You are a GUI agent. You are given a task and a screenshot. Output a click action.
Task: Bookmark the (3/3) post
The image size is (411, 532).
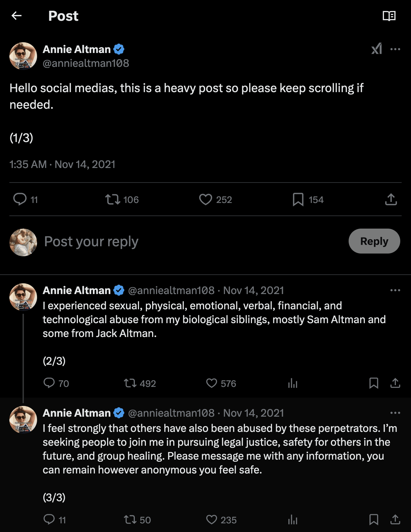coord(374,520)
